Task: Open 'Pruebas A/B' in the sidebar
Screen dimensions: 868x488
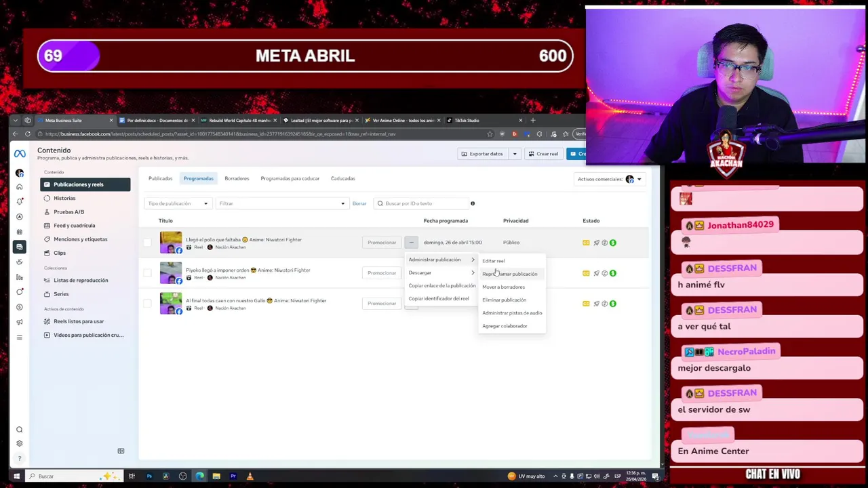Action: [85, 211]
